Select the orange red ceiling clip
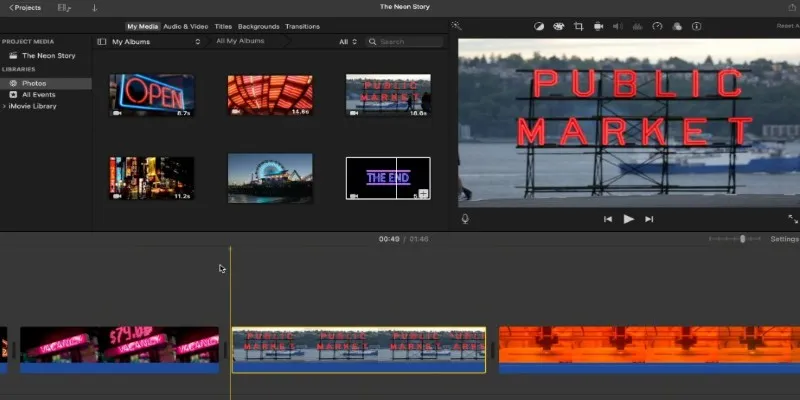Image resolution: width=800 pixels, height=400 pixels. (270, 95)
